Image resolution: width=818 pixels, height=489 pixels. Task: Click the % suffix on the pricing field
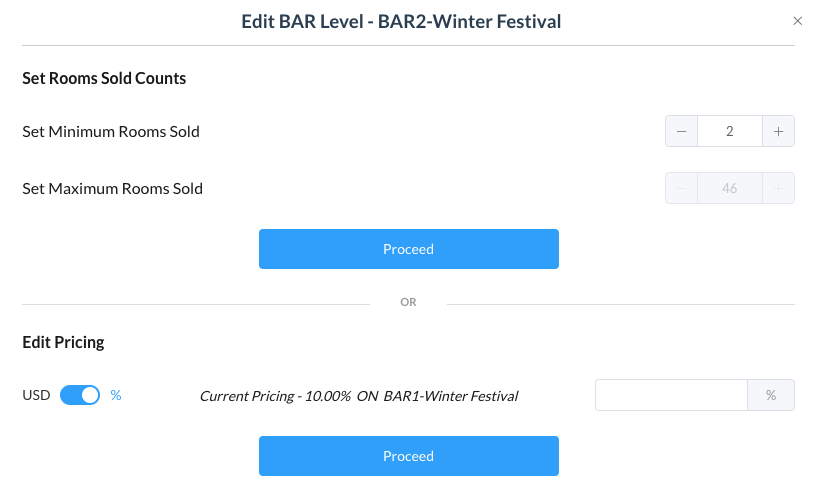(771, 395)
